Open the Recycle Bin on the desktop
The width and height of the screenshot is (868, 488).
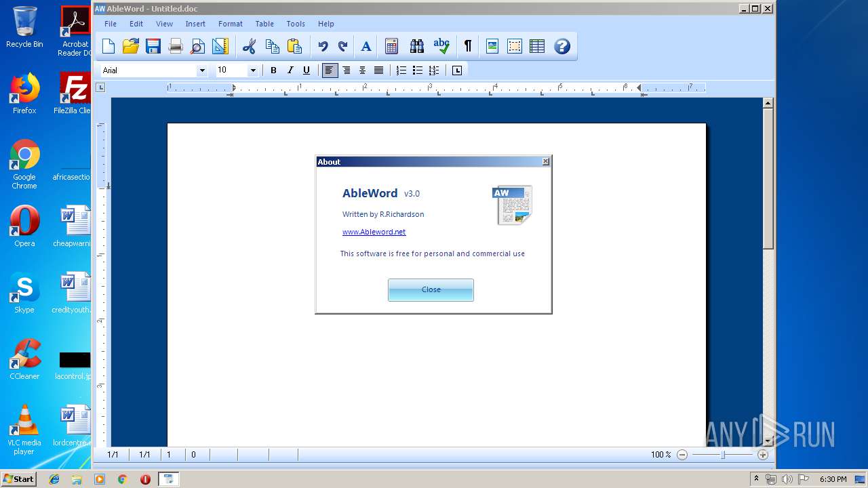coord(24,27)
